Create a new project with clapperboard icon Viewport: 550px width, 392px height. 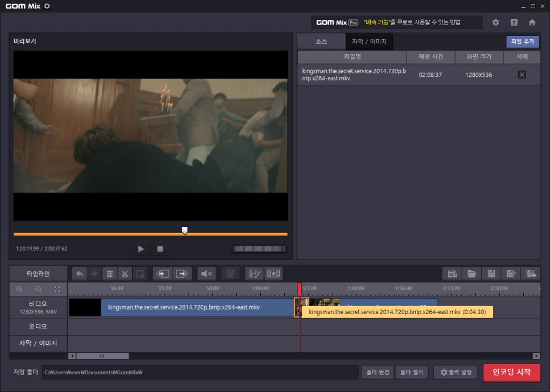pyautogui.click(x=452, y=274)
